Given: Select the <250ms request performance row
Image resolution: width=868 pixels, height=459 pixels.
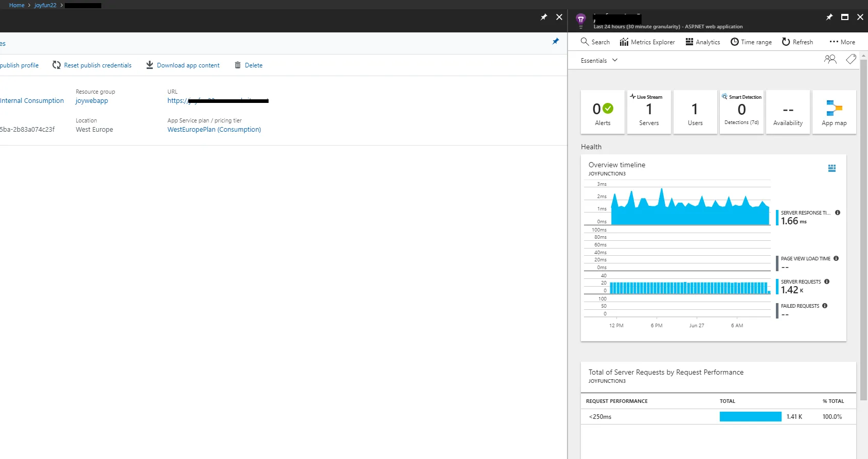Looking at the screenshot, I should 718,417.
